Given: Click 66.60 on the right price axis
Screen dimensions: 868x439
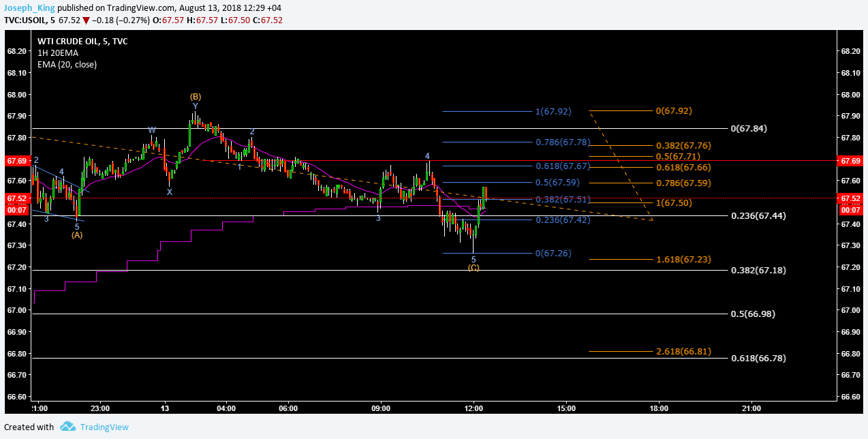Looking at the screenshot, I should (850, 397).
